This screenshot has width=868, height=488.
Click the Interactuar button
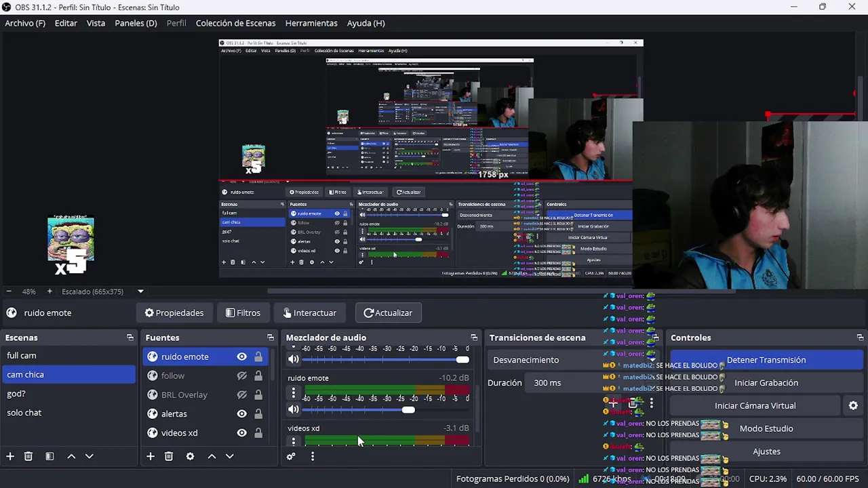pyautogui.click(x=309, y=312)
